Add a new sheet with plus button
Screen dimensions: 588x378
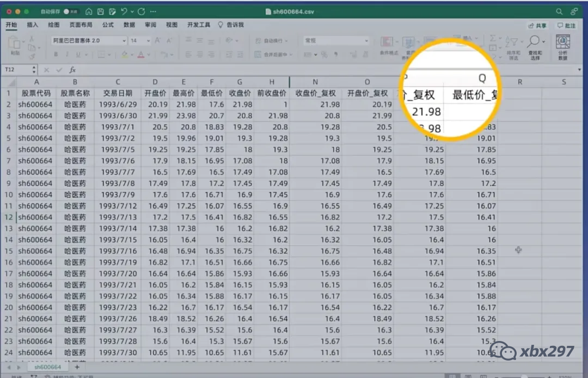click(77, 367)
